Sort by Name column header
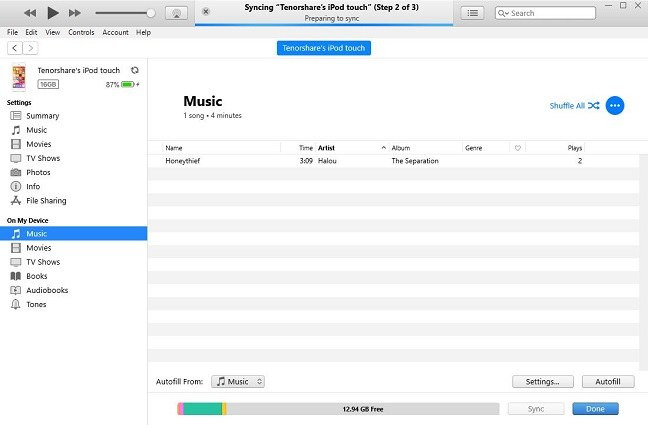 click(x=174, y=148)
